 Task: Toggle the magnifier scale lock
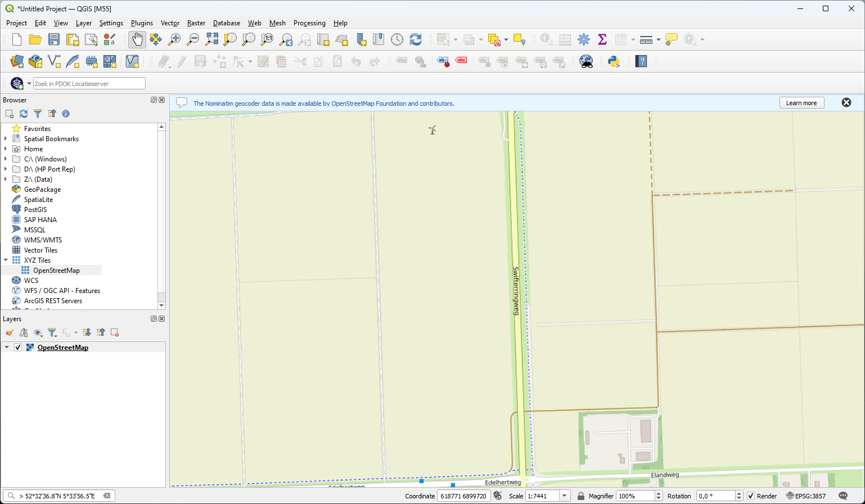tap(581, 496)
